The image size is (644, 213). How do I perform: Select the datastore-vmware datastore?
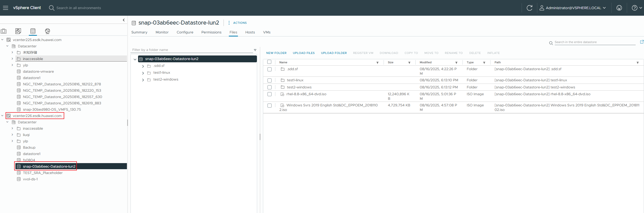click(x=38, y=71)
